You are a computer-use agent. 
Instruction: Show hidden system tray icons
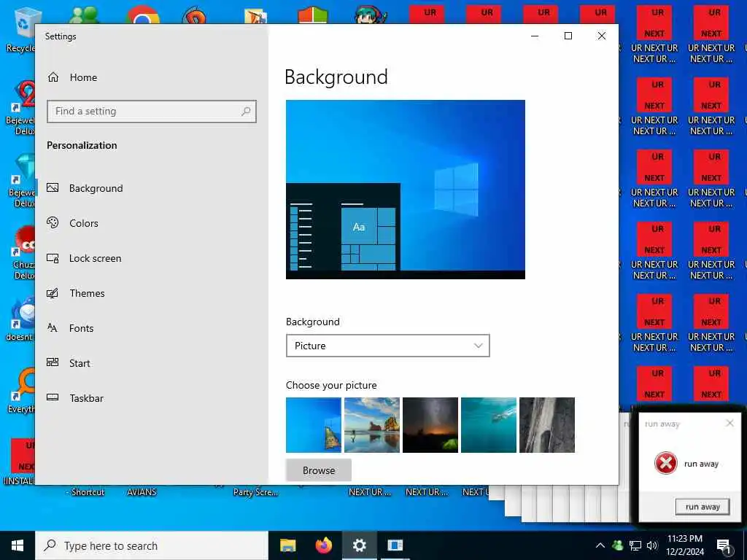[x=600, y=545]
